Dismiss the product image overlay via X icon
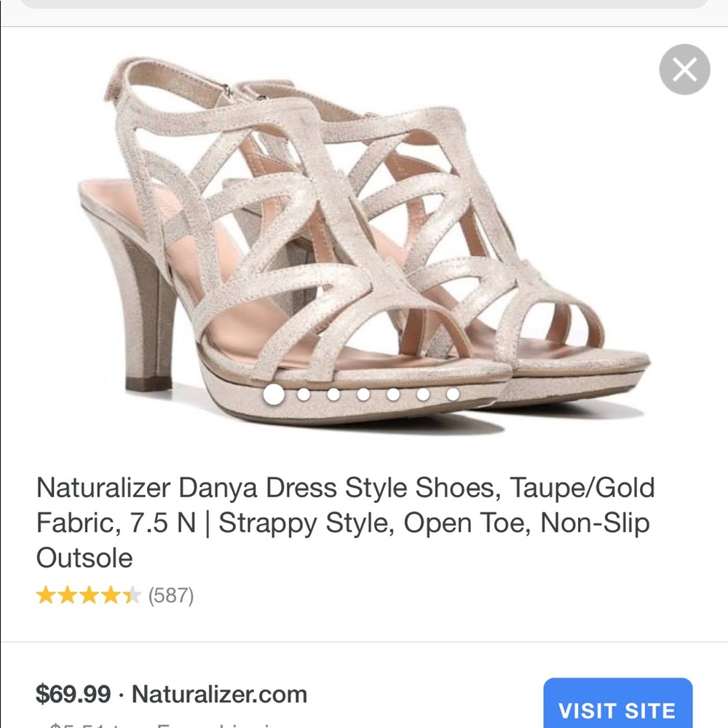The height and width of the screenshot is (728, 728). [x=683, y=69]
